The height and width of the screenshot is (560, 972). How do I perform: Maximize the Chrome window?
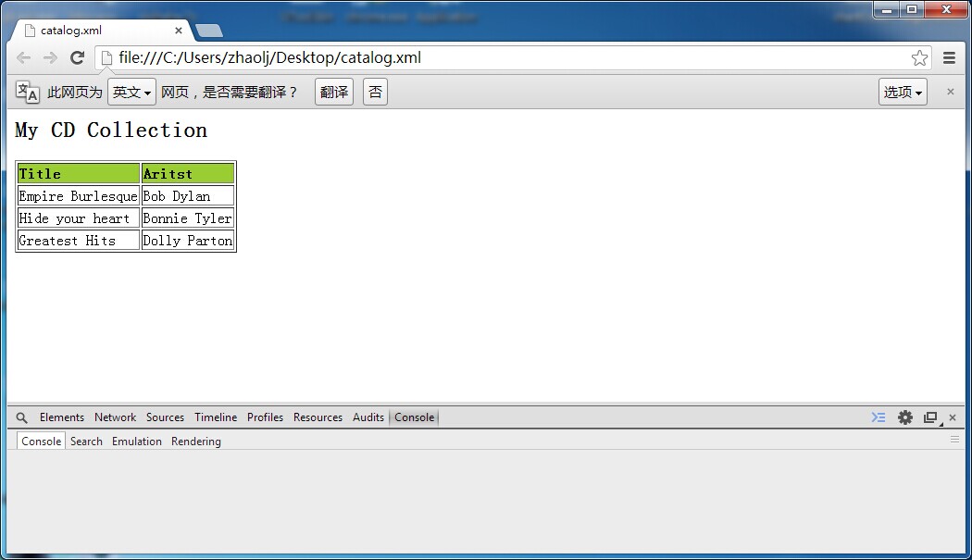(912, 9)
